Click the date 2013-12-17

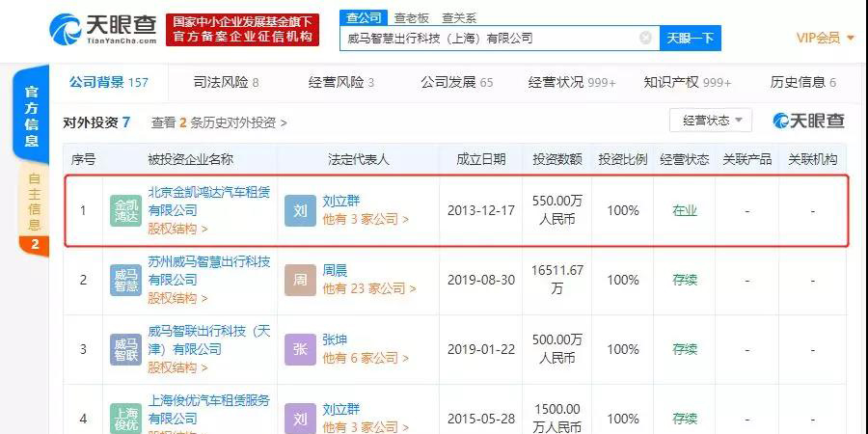point(480,210)
